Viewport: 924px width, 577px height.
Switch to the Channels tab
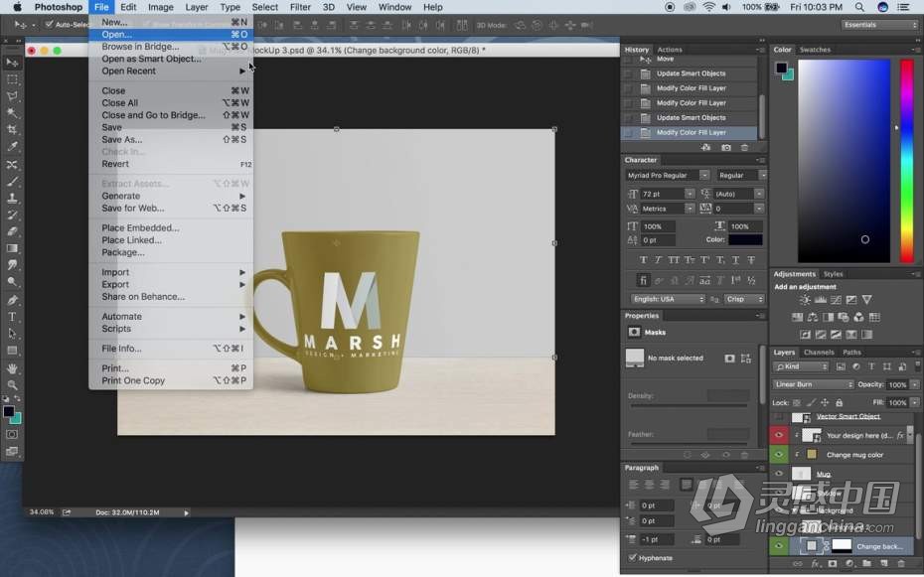pos(819,353)
